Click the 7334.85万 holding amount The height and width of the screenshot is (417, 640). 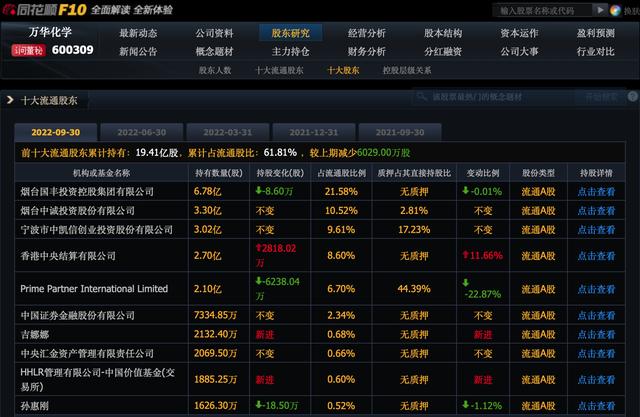(x=215, y=315)
